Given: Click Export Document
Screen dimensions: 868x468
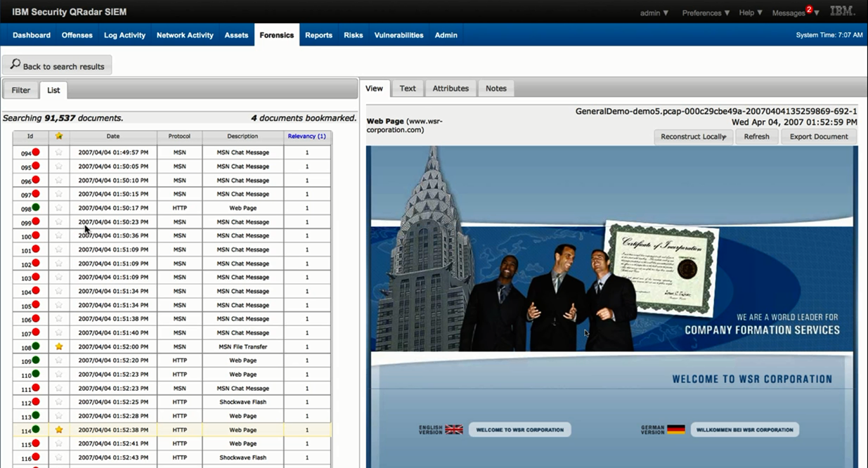Looking at the screenshot, I should click(x=819, y=136).
